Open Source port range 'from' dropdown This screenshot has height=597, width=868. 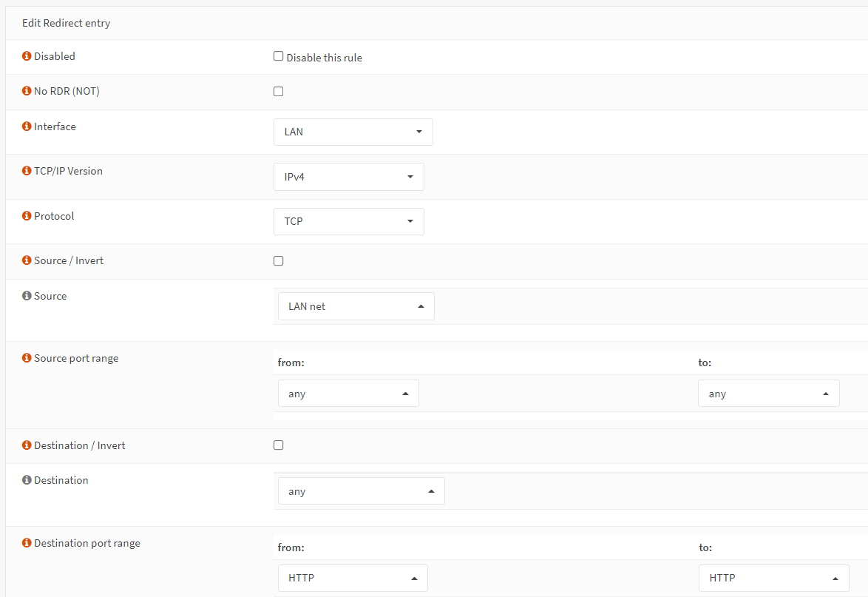coord(348,394)
